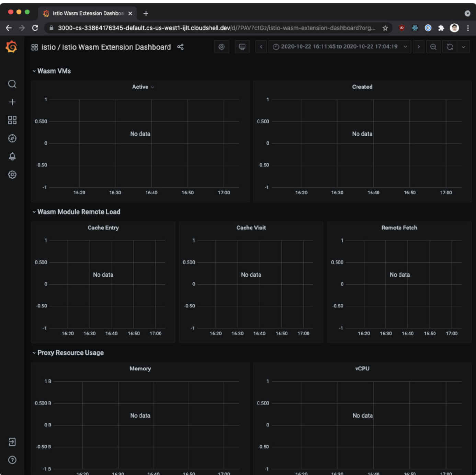The width and height of the screenshot is (476, 475).
Task: Open React devtools extension icon
Action: coord(415,28)
